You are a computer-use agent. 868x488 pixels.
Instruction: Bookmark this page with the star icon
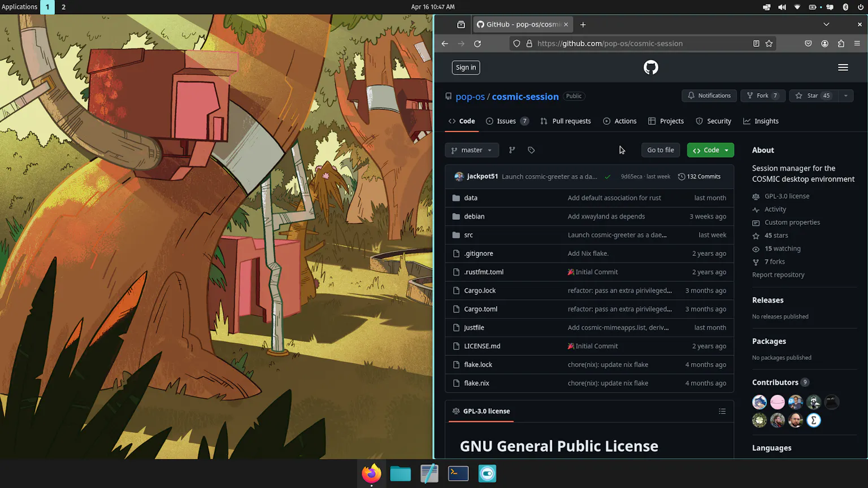769,43
